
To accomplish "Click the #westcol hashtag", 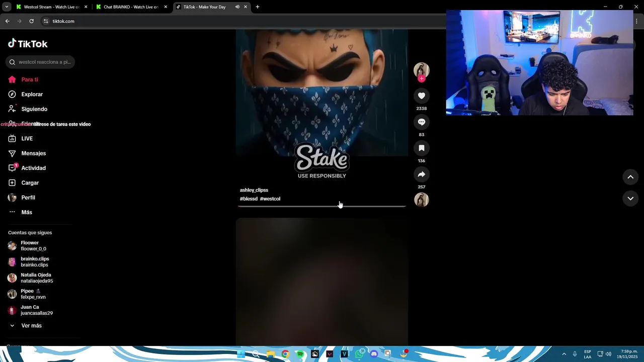I will [270, 199].
